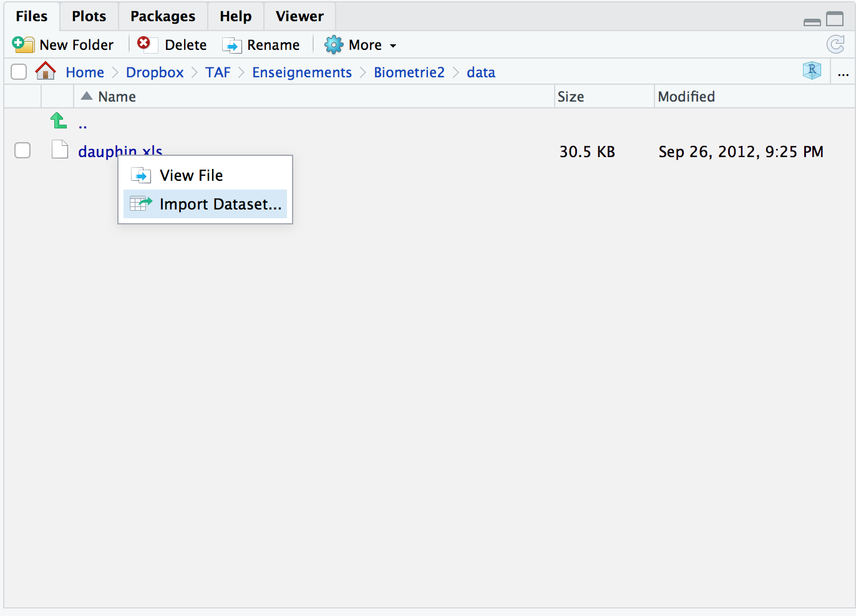This screenshot has width=856, height=616.
Task: Switch to the Files tab
Action: (x=32, y=16)
